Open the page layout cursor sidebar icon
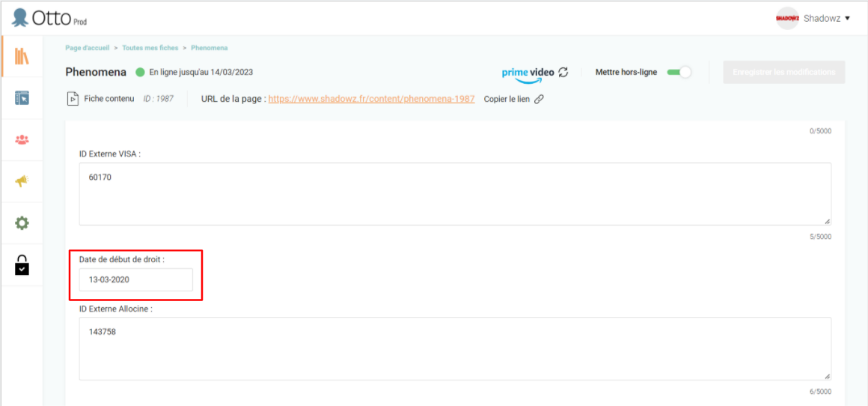Viewport: 868px width, 406px height. (x=22, y=98)
